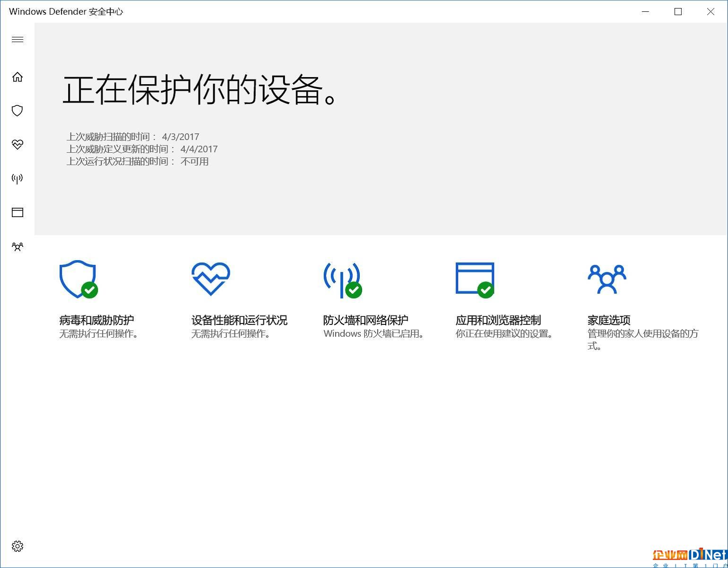728x568 pixels.
Task: Click the large browser window icon
Action: [475, 280]
